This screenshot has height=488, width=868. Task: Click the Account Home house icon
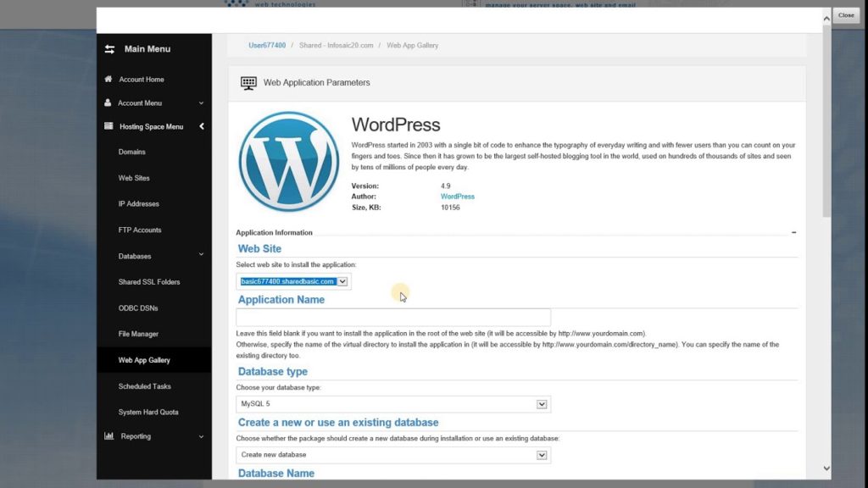[x=108, y=79]
